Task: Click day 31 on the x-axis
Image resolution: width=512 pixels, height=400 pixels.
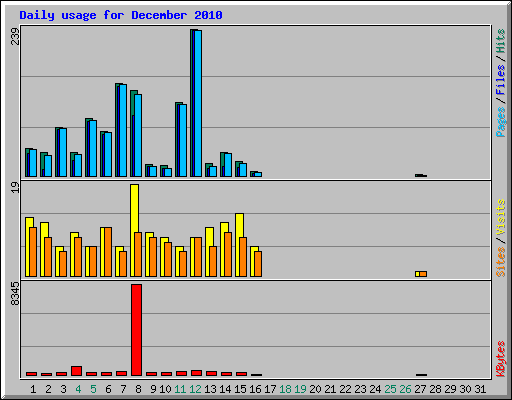Action: 480,389
